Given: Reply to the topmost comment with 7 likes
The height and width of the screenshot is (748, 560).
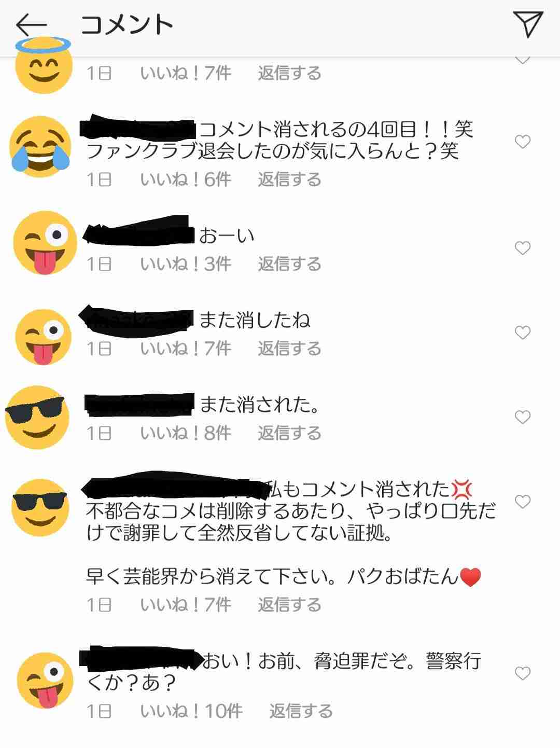Looking at the screenshot, I should click(x=289, y=73).
